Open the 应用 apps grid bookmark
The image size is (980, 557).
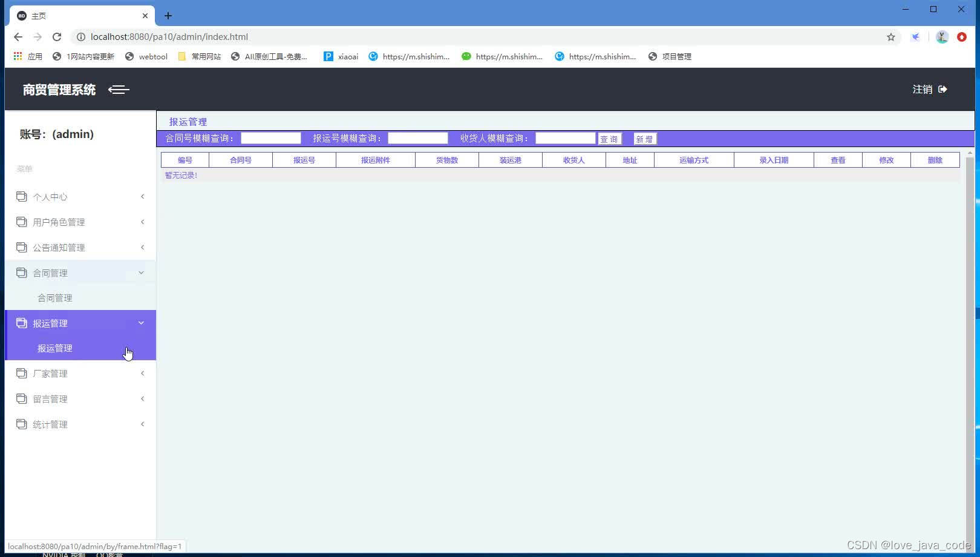(28, 56)
